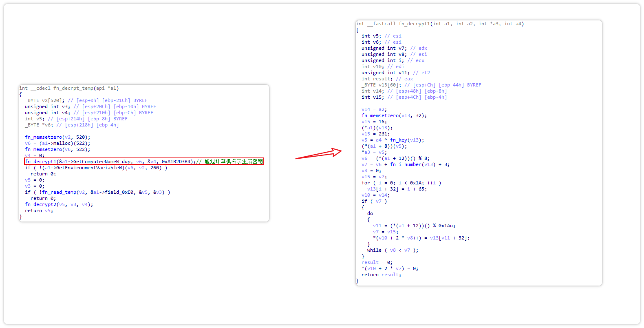Click the fn_memsetzero(v2, 520) call
This screenshot has height=328, width=644.
pyautogui.click(x=57, y=137)
